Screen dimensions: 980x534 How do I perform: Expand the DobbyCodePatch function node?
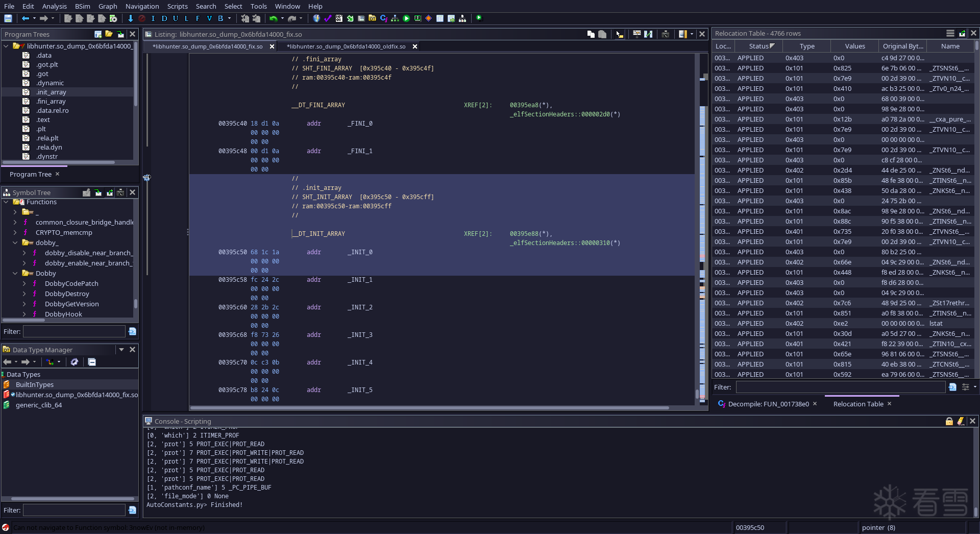pos(24,284)
